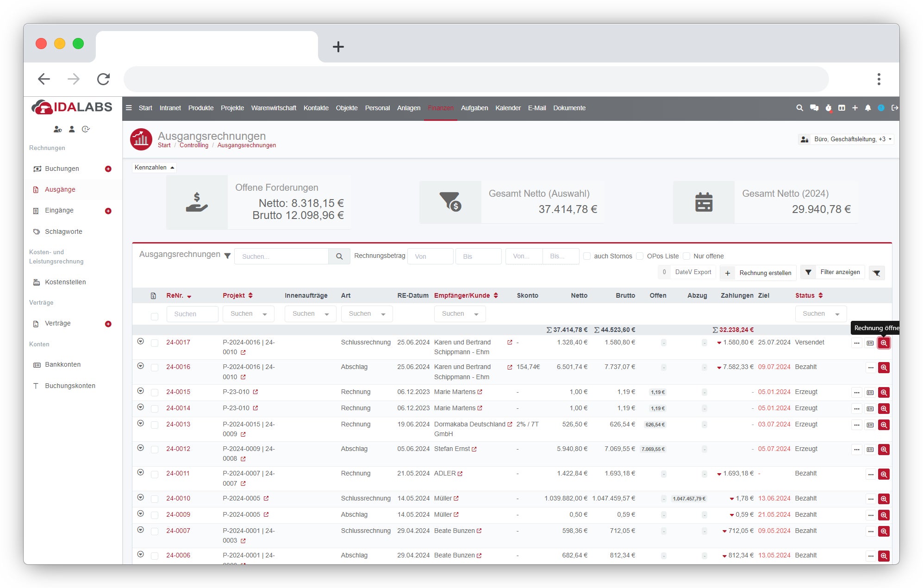Enable the auch Stornos checkbox
The width and height of the screenshot is (923, 588).
[x=587, y=256]
